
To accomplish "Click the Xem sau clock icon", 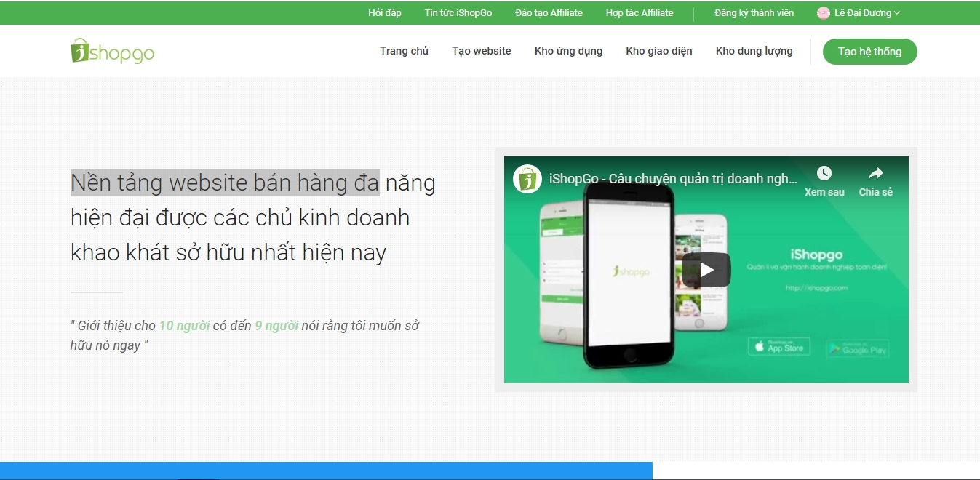I will (824, 173).
